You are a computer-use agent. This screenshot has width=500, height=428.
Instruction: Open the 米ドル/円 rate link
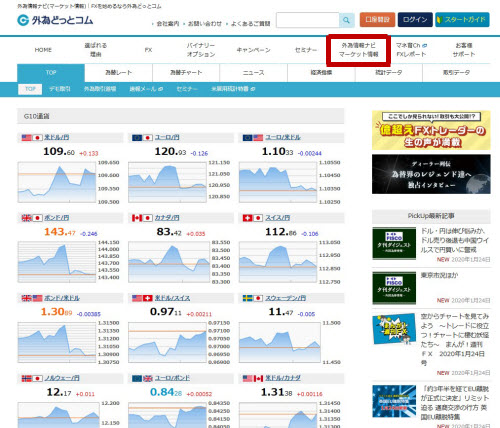tap(57, 137)
